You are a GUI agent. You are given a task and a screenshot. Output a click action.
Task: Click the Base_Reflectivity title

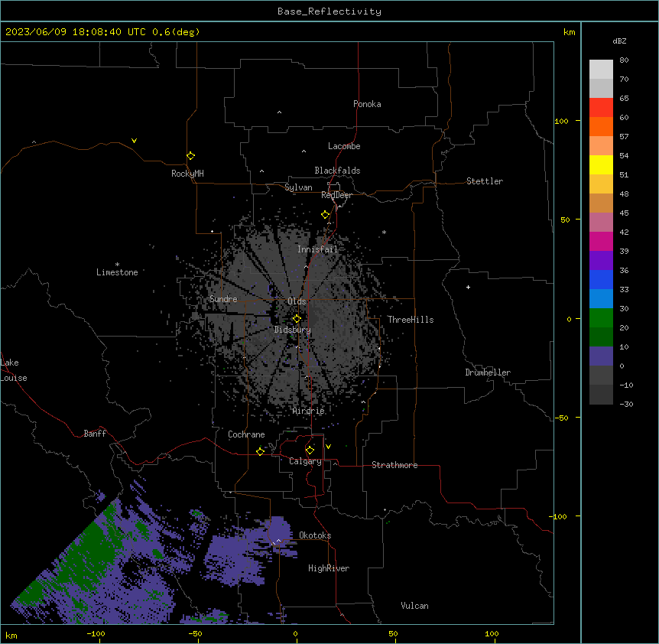[329, 11]
